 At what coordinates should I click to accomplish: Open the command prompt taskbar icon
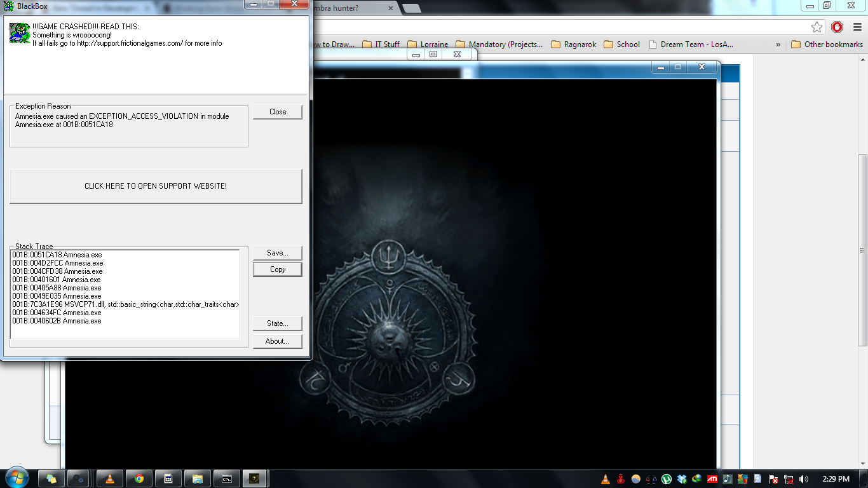pos(226,479)
